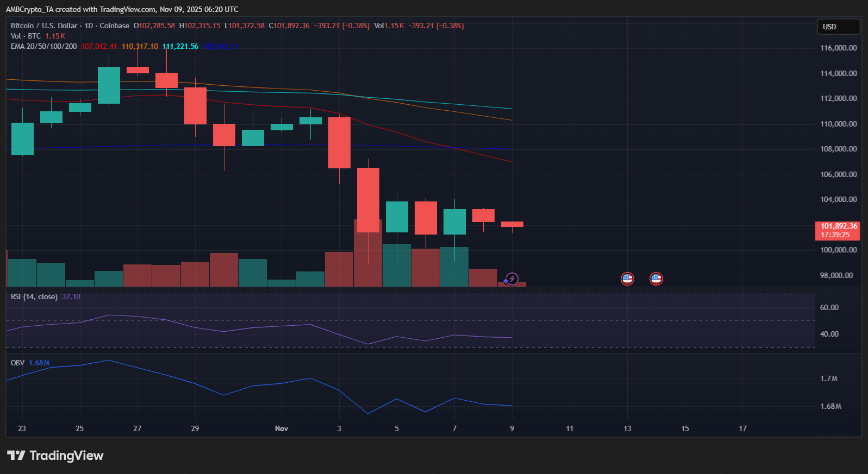Open the second US flag economic event

656,279
